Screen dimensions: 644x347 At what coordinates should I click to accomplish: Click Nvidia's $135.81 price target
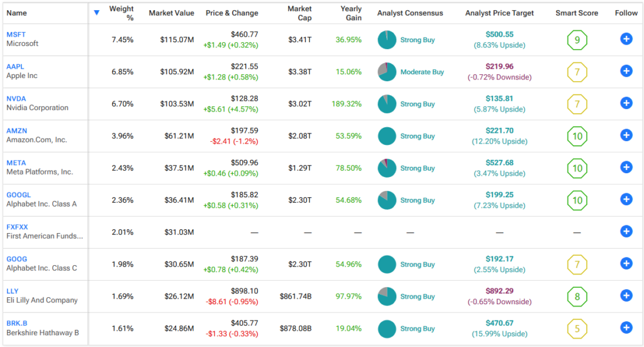click(499, 98)
